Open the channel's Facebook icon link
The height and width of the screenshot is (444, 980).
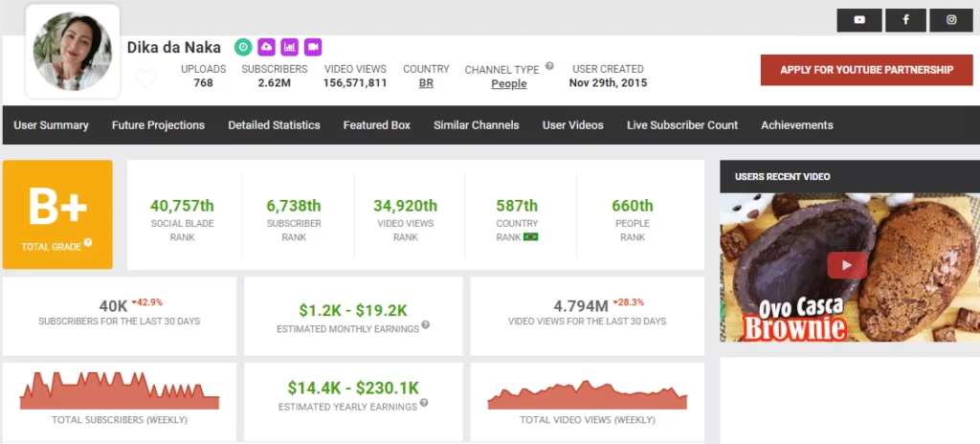(905, 20)
